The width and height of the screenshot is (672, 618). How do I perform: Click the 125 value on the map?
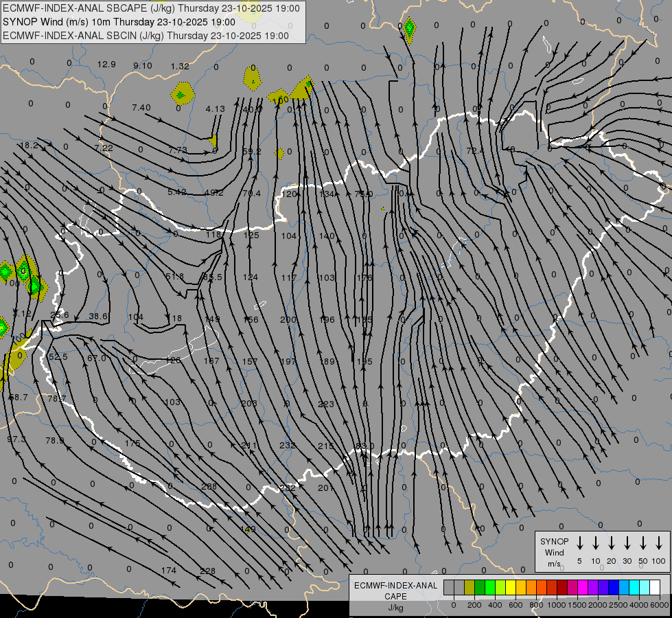coord(252,235)
